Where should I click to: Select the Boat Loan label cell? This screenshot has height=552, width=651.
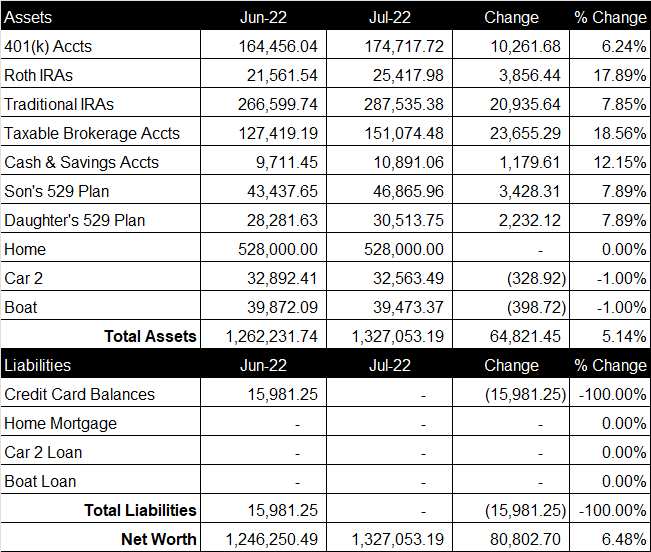pos(100,480)
